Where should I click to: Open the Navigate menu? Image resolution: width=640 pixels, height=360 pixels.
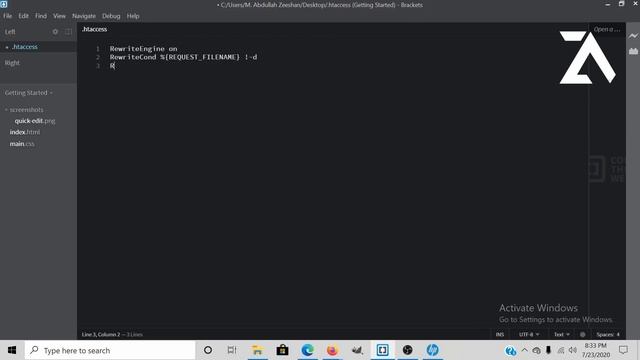tap(84, 16)
